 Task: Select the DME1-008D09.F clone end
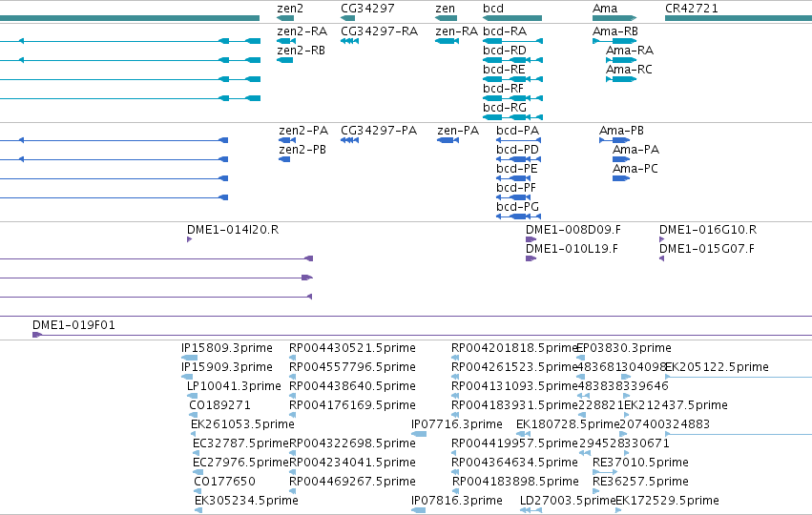[x=573, y=230]
